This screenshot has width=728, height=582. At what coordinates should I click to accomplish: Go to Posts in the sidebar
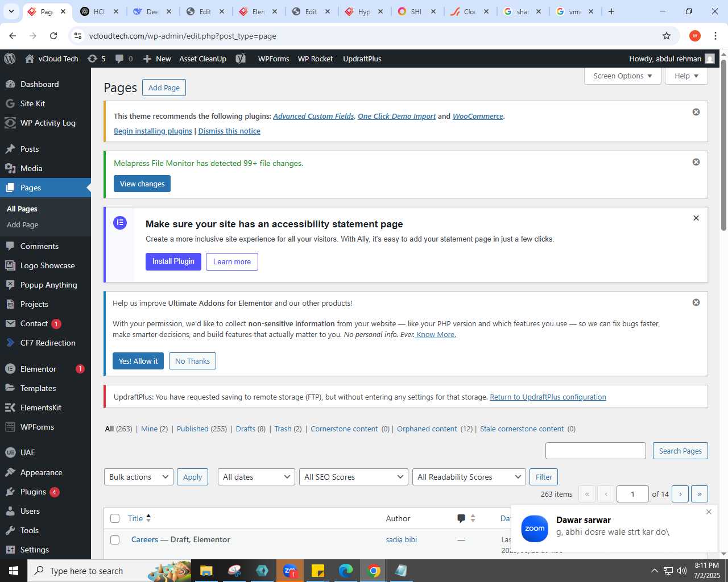click(x=45, y=149)
